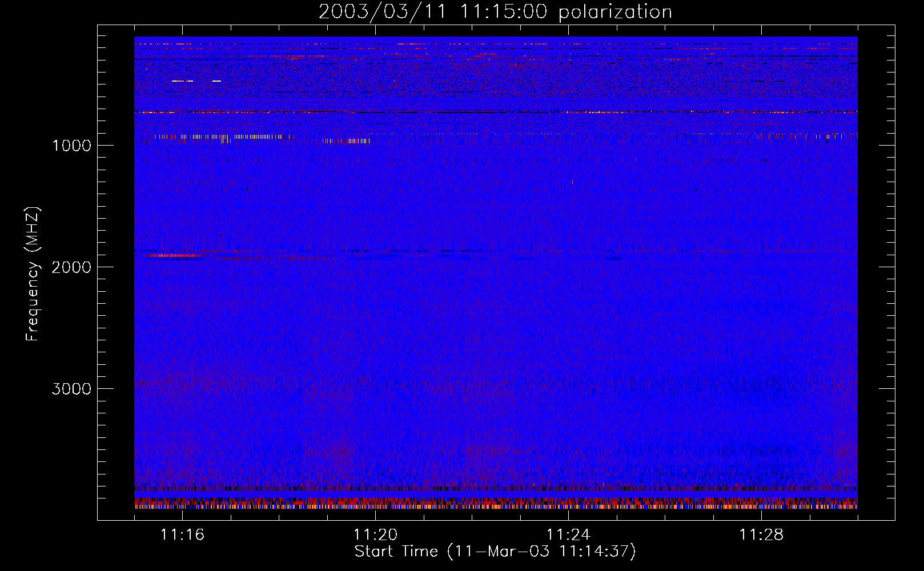Screen dimensions: 924x571
Task: Select the 'Frequency (MHZ)' y-axis label
Action: click(33, 274)
